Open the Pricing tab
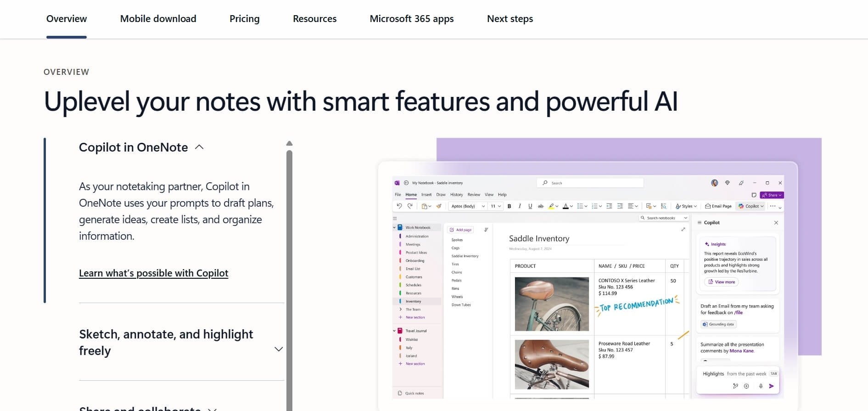 tap(244, 19)
